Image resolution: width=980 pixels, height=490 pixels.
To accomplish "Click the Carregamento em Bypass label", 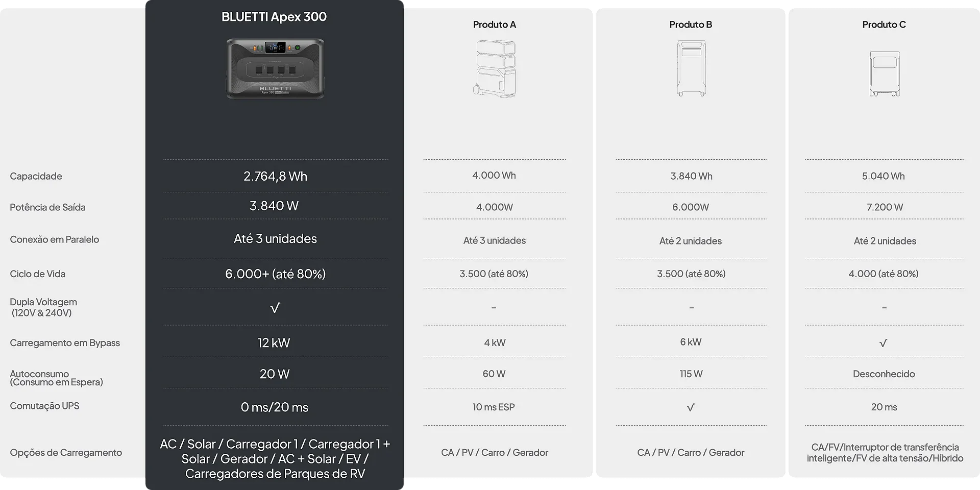I will [65, 343].
